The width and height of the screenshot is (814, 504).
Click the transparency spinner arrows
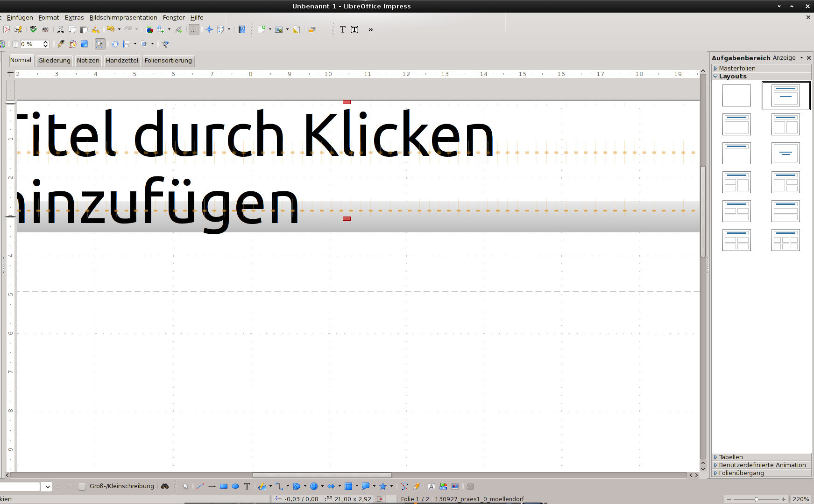click(46, 44)
